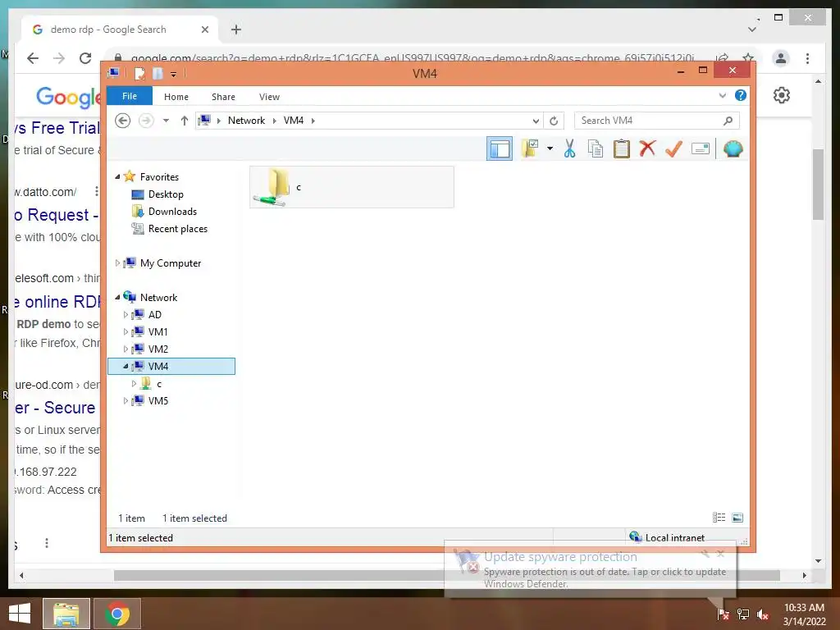Open the folder options toolbar icon
Screen dimensions: 840x630
[x=531, y=148]
